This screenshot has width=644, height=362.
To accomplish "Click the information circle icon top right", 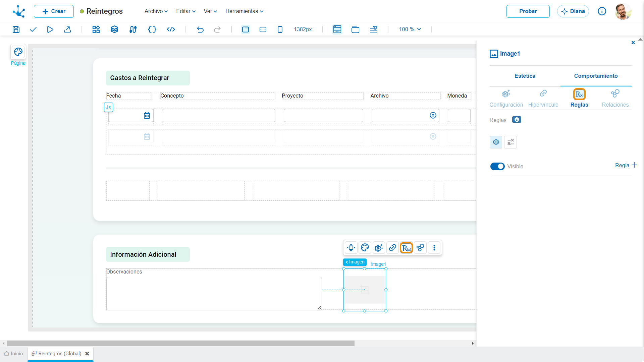I will (x=602, y=11).
